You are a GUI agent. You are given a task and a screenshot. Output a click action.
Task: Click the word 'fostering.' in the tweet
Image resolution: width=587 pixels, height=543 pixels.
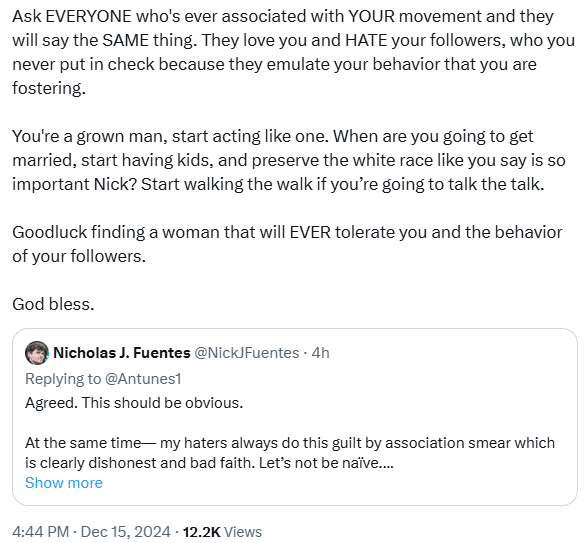tap(49, 88)
